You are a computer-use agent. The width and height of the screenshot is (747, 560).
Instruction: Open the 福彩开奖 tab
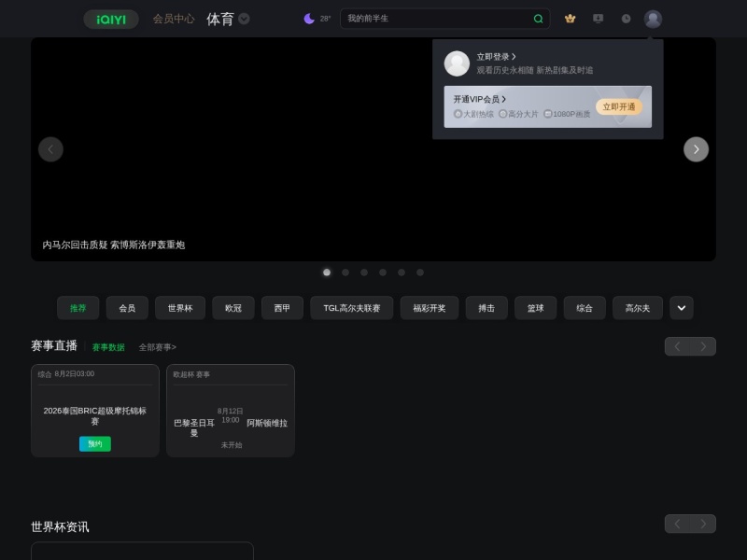(x=430, y=308)
